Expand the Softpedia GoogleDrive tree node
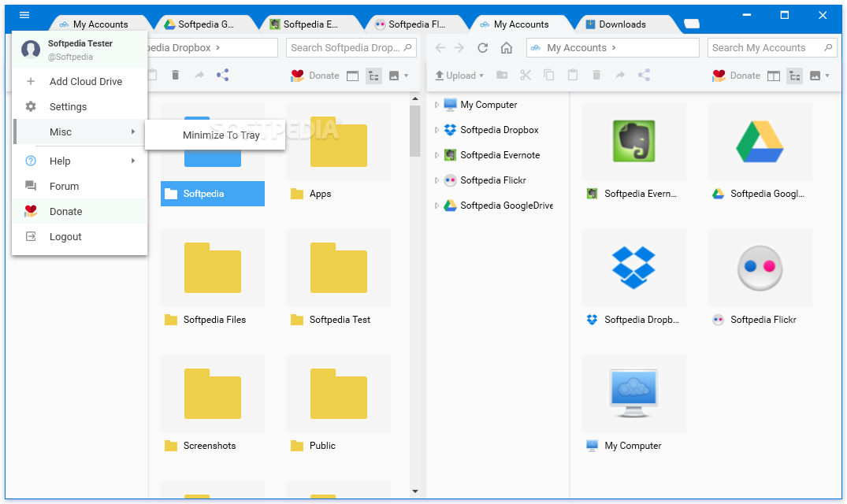847x504 pixels. point(437,206)
